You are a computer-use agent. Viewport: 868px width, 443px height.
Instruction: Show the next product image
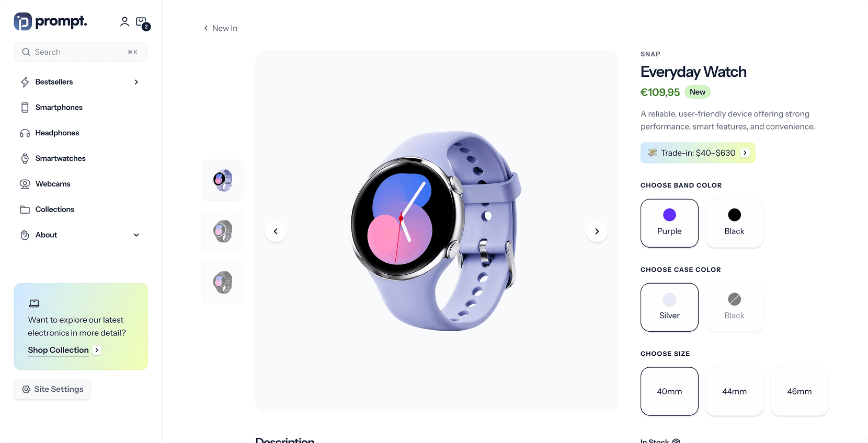coord(597,231)
